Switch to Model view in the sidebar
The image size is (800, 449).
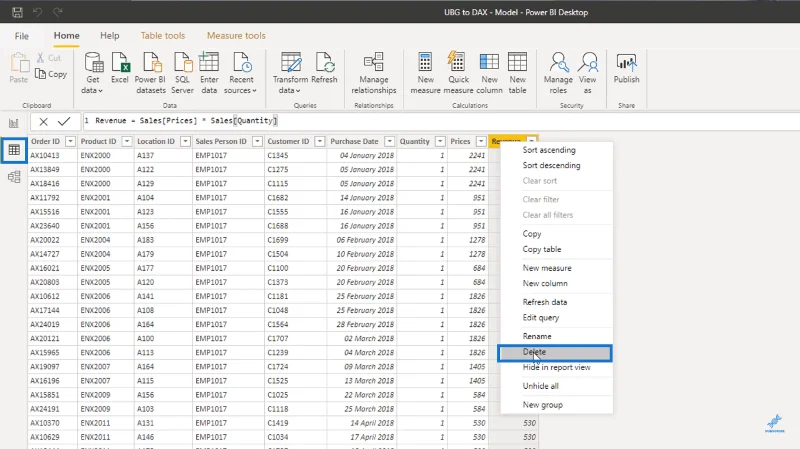coord(14,177)
